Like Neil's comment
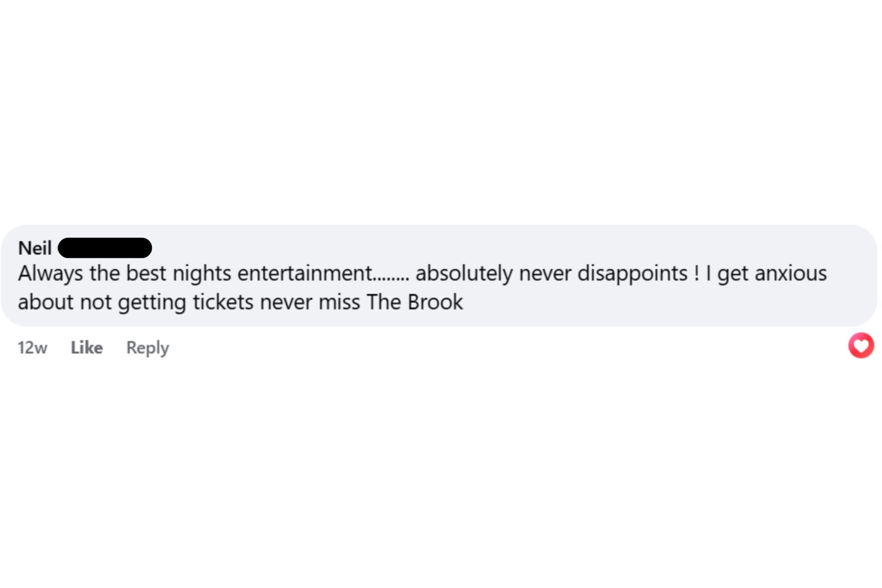882x588 pixels. point(86,348)
